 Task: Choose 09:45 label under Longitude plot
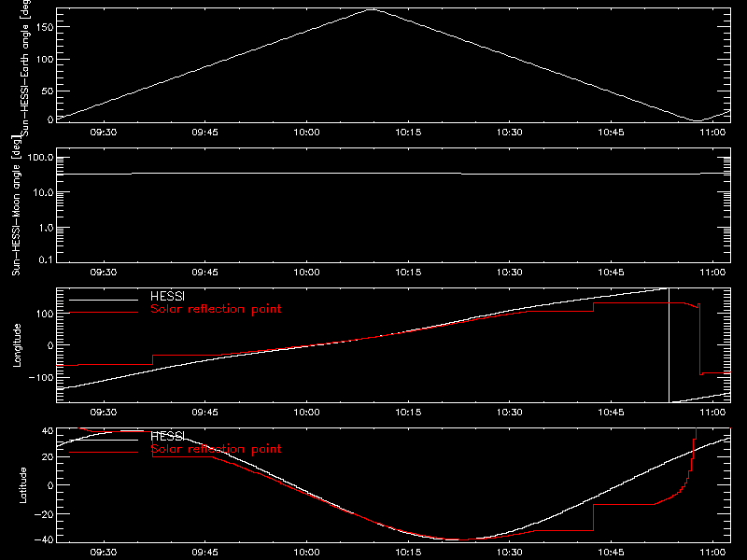204,413
